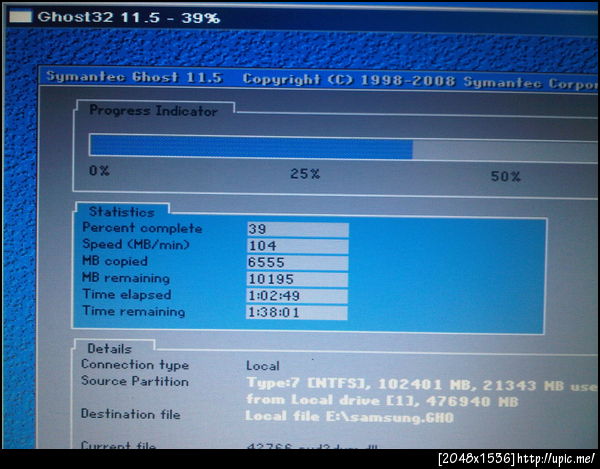
Task: Click the "Time elapsed" label
Action: [127, 295]
